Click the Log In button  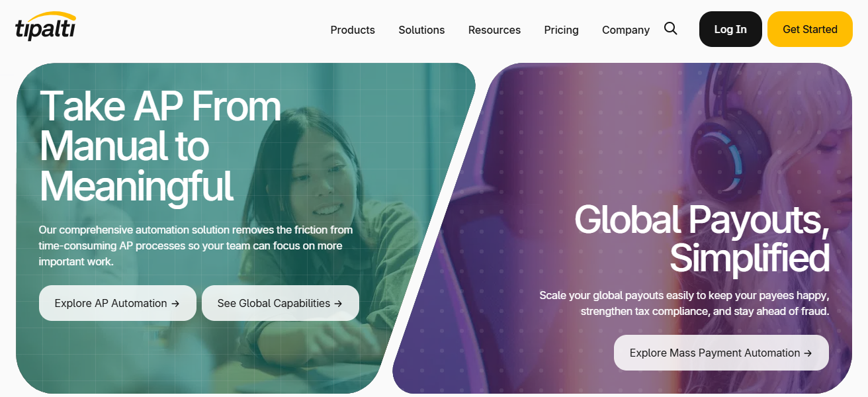pos(730,29)
